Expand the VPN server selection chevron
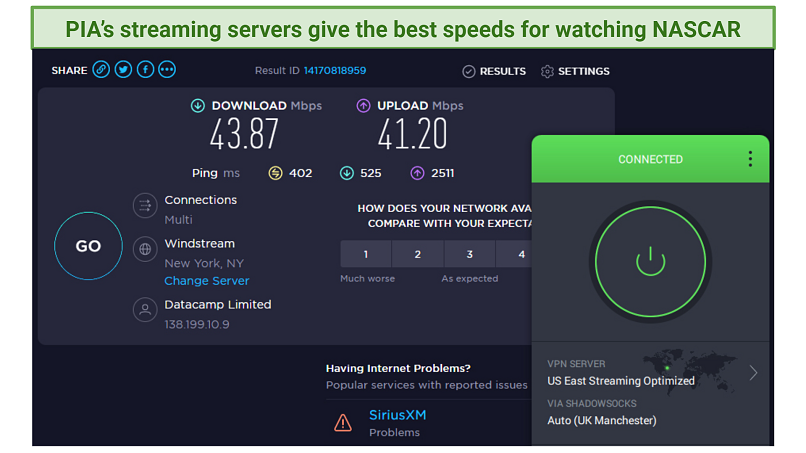Image resolution: width=806 pixels, height=453 pixels. click(x=753, y=373)
